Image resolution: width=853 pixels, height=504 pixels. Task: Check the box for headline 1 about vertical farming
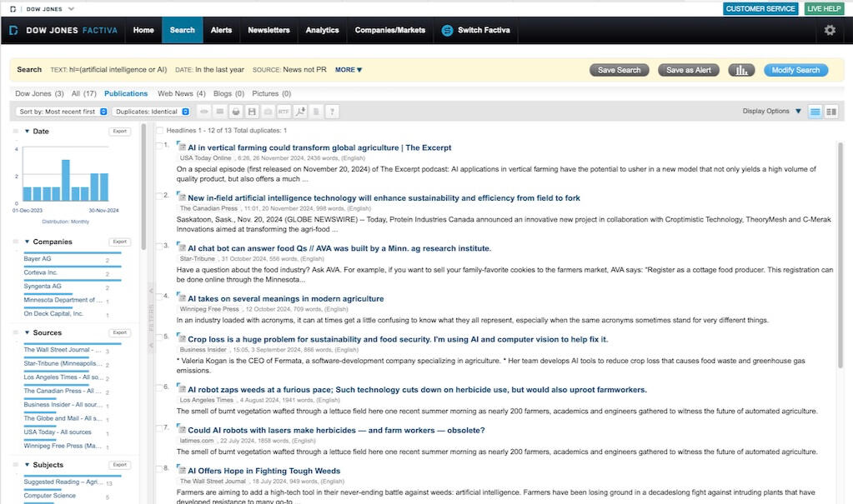[x=160, y=147]
